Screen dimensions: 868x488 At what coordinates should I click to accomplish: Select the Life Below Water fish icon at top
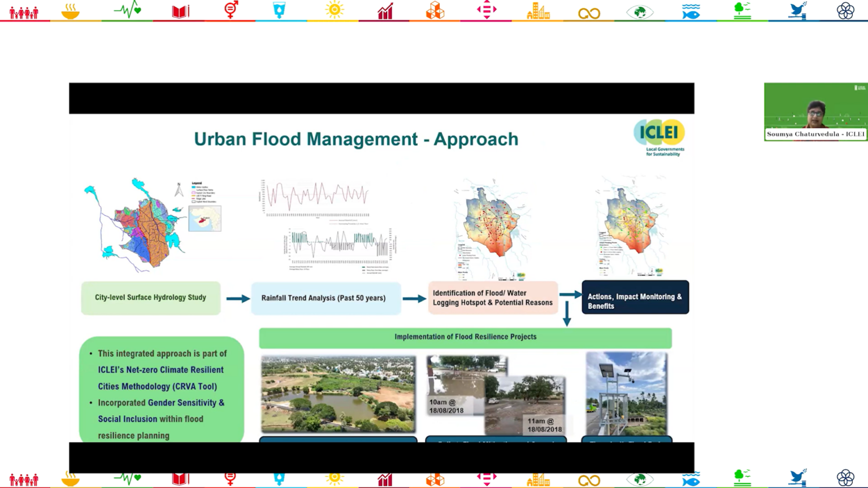click(691, 11)
